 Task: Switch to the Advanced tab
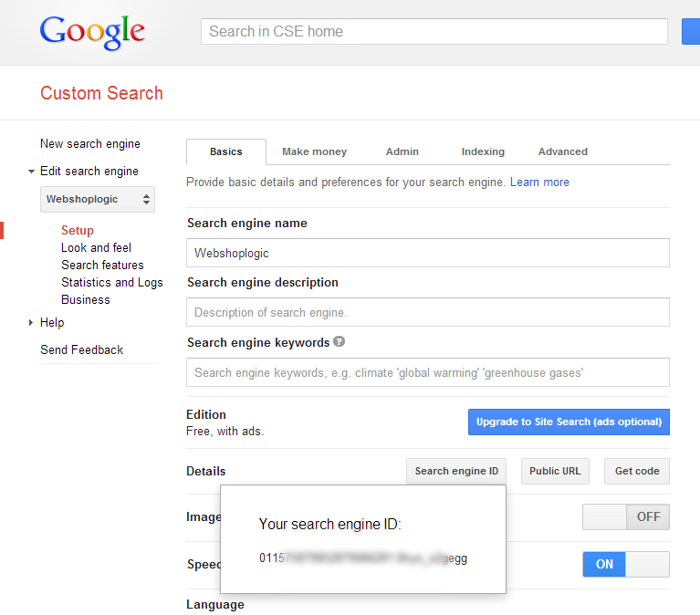562,151
